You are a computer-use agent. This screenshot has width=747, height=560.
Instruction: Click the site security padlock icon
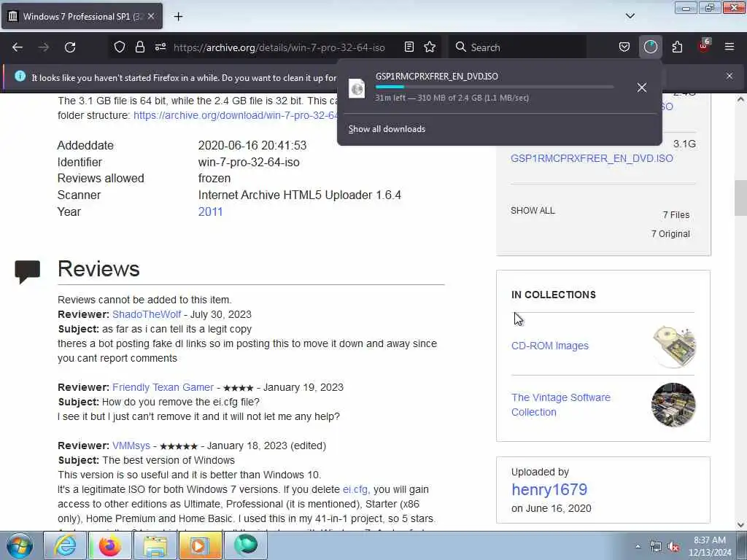pos(139,47)
